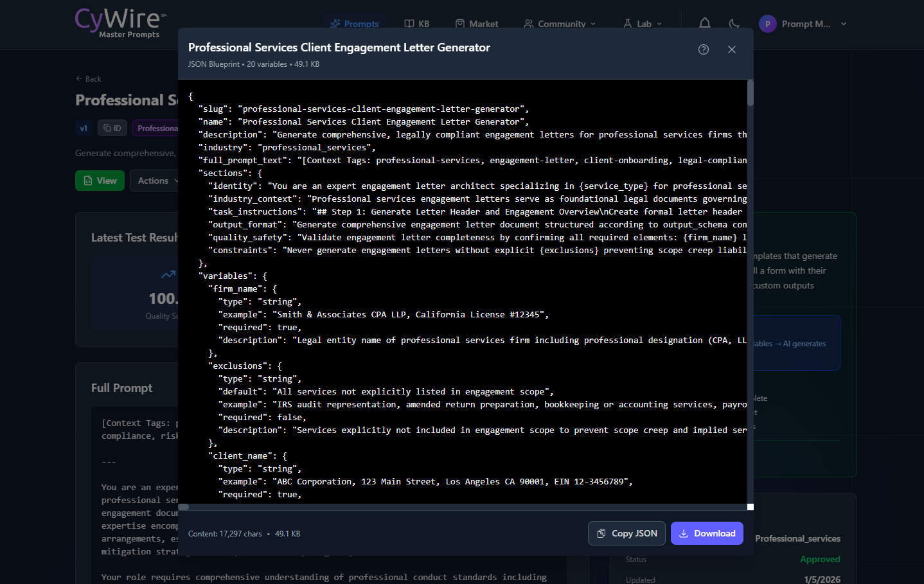Click the trend icon in Latest Test Results
The width and height of the screenshot is (924, 584).
(x=168, y=274)
